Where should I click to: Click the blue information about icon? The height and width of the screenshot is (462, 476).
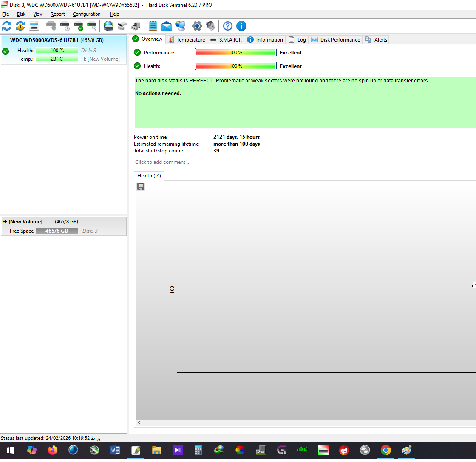click(241, 26)
